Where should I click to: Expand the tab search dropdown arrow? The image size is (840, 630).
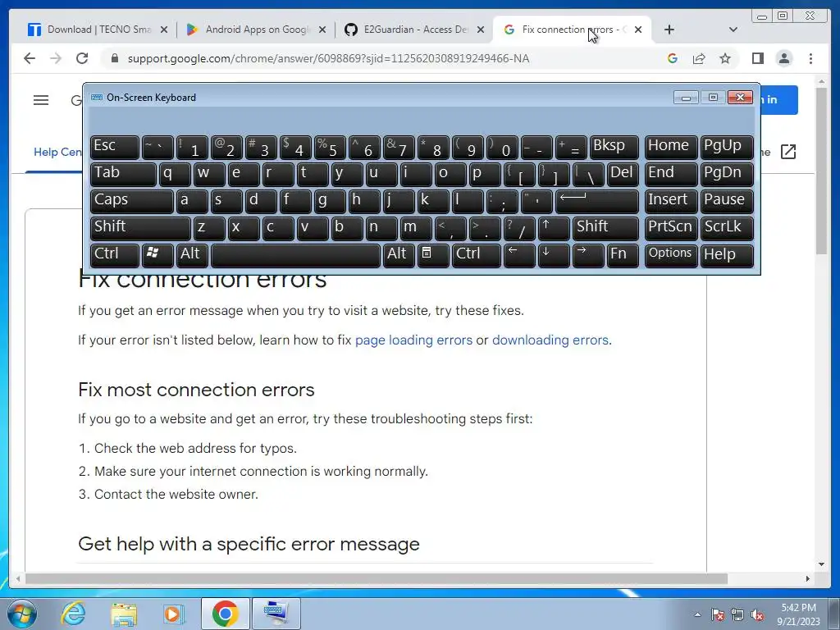point(733,30)
